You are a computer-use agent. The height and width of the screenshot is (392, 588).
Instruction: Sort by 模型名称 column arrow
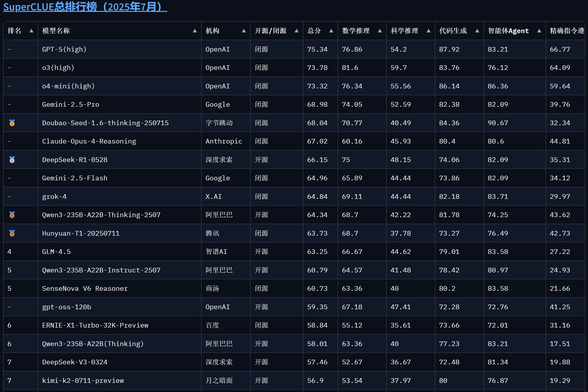195,31
